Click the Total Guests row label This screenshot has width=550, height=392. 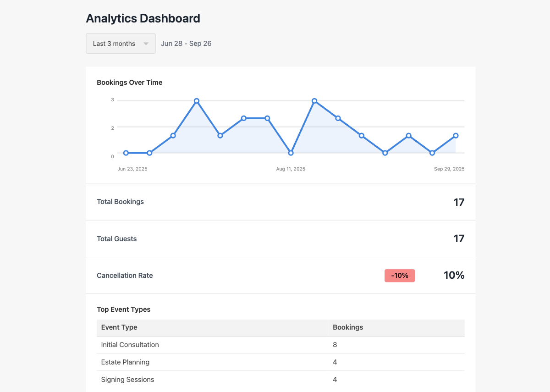(x=116, y=239)
